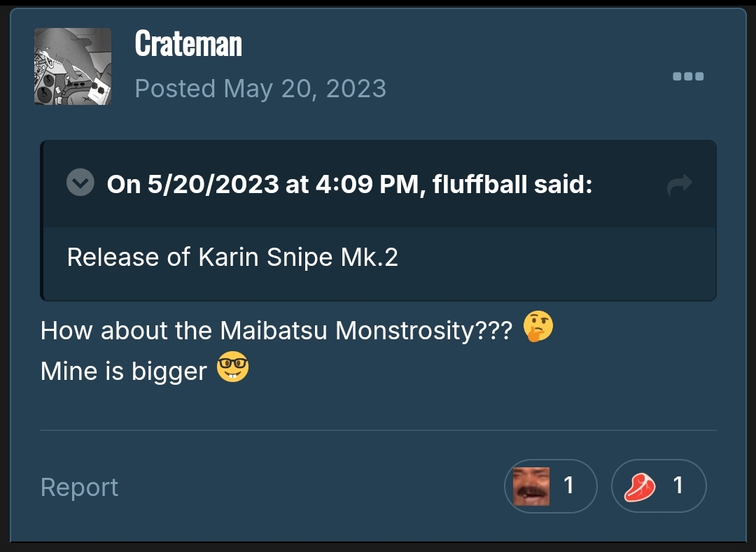The height and width of the screenshot is (552, 756).
Task: Click the thinking face emoji
Action: pos(538,327)
